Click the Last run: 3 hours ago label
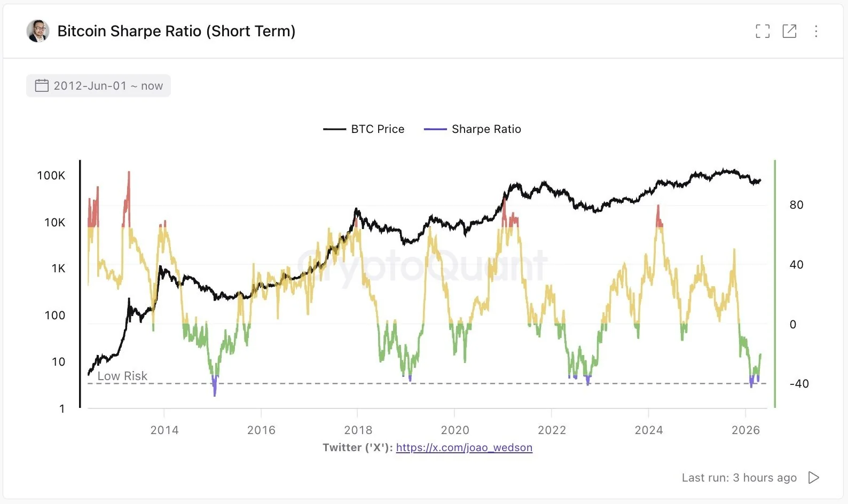848x504 pixels. click(739, 477)
